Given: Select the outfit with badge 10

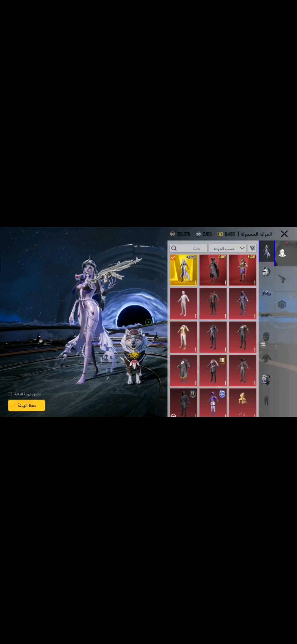Looking at the screenshot, I should (213, 370).
